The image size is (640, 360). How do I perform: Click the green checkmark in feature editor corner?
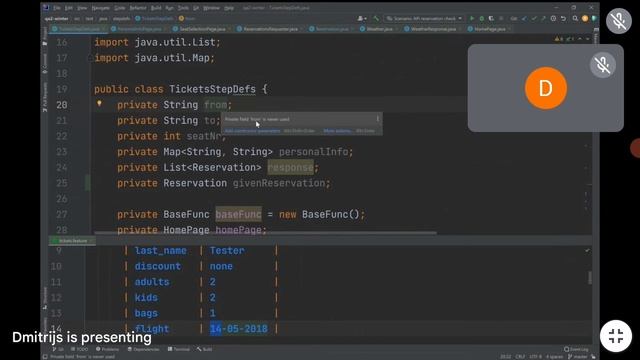tap(587, 250)
